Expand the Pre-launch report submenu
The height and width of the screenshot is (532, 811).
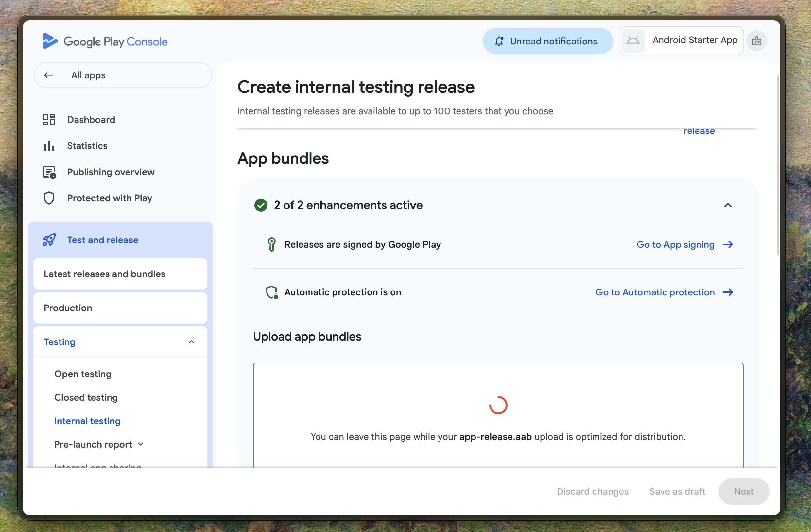click(141, 444)
